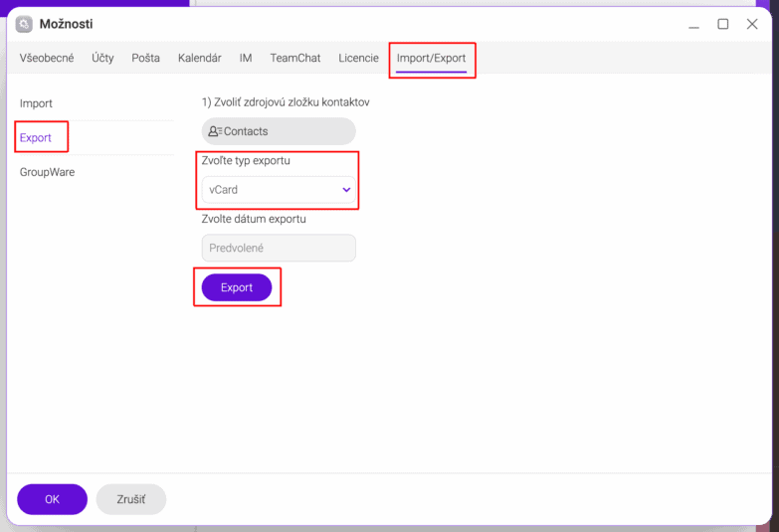Screen dimensions: 779x532
Task: Confirm with the OK button
Action: 52,499
